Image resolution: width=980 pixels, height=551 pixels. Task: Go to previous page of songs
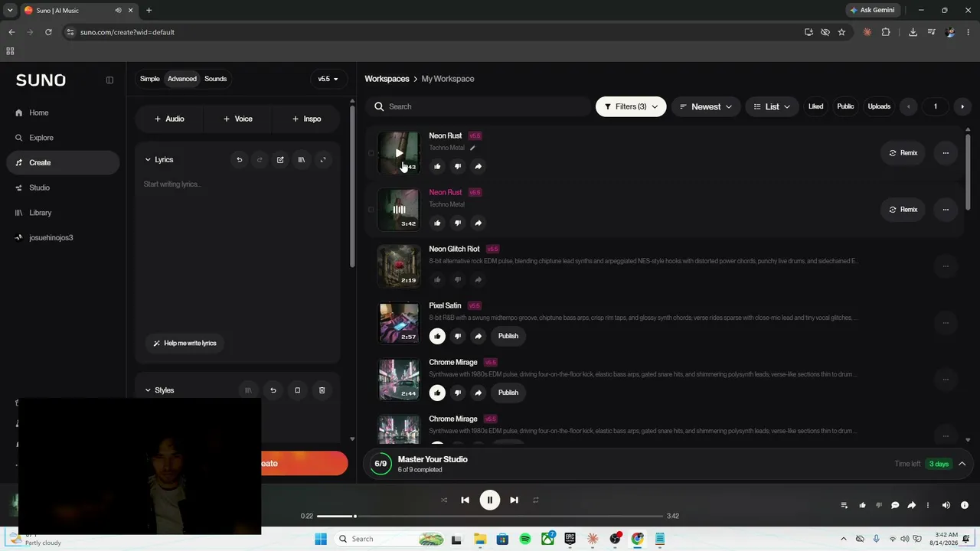pyautogui.click(x=909, y=106)
